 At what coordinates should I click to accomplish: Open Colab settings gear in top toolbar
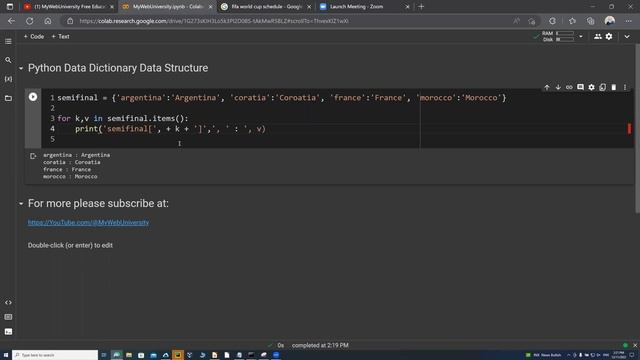coord(609,36)
